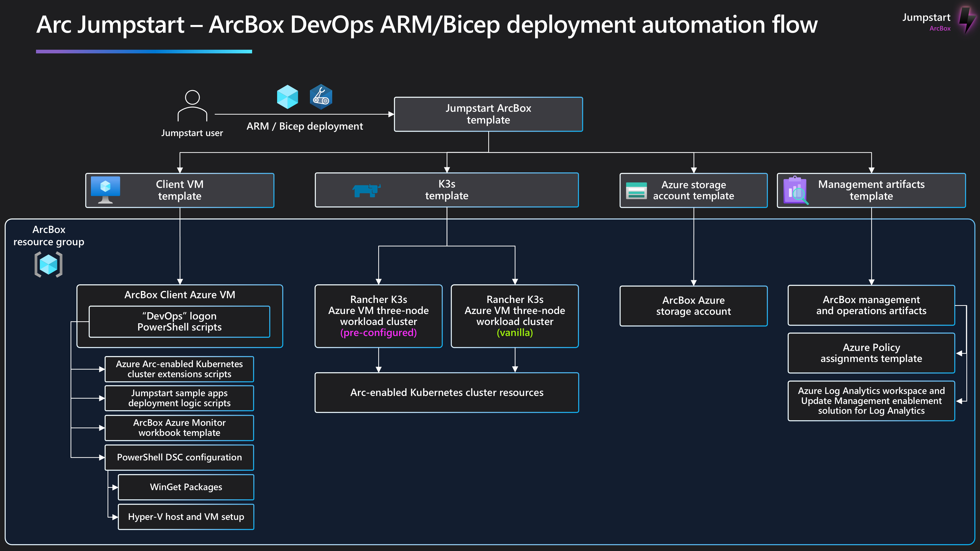Image resolution: width=980 pixels, height=551 pixels.
Task: Select ArcBox management and operations artifacts box
Action: tap(871, 305)
